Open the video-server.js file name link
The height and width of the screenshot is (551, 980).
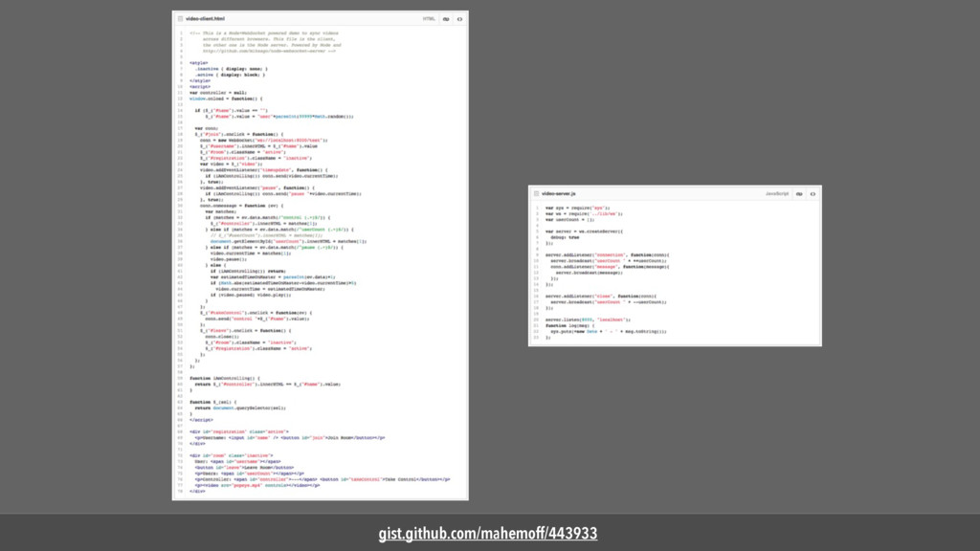(559, 193)
